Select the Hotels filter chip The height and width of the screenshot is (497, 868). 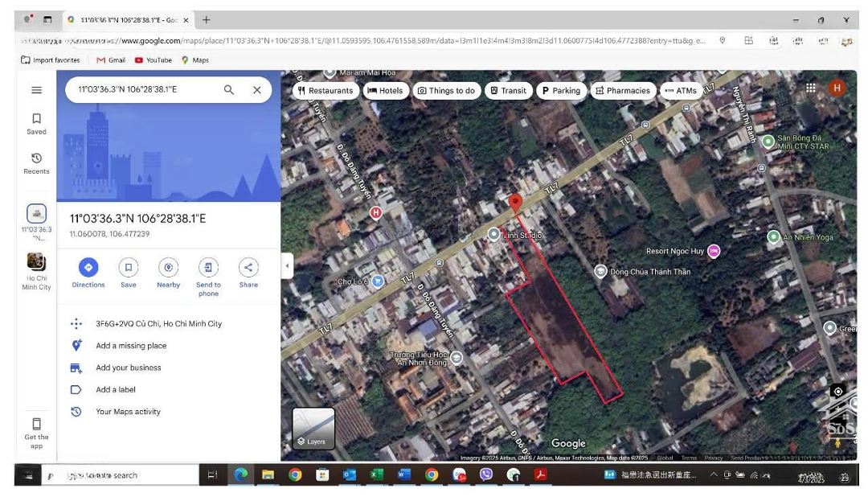[385, 91]
